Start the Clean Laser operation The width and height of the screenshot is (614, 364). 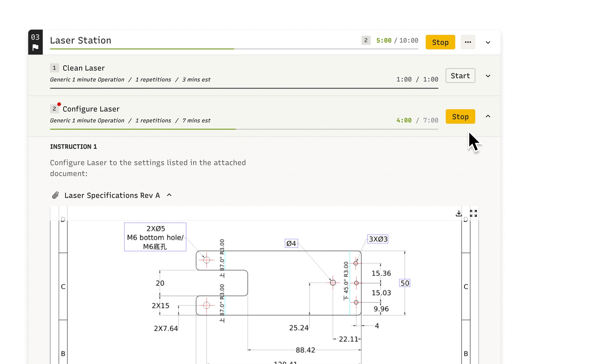460,76
